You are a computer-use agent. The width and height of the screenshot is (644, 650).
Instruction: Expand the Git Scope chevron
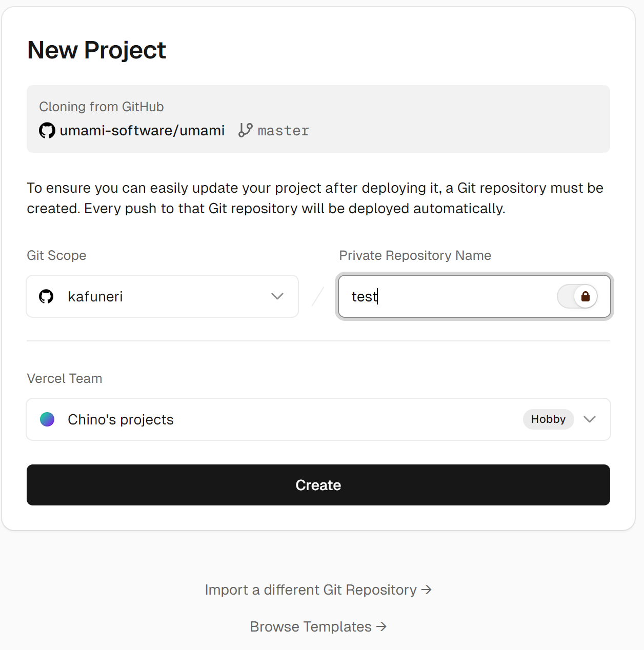pyautogui.click(x=277, y=296)
